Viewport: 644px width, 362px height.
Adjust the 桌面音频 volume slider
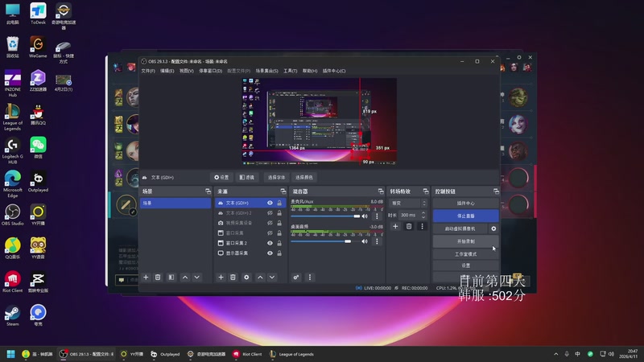tap(325, 241)
